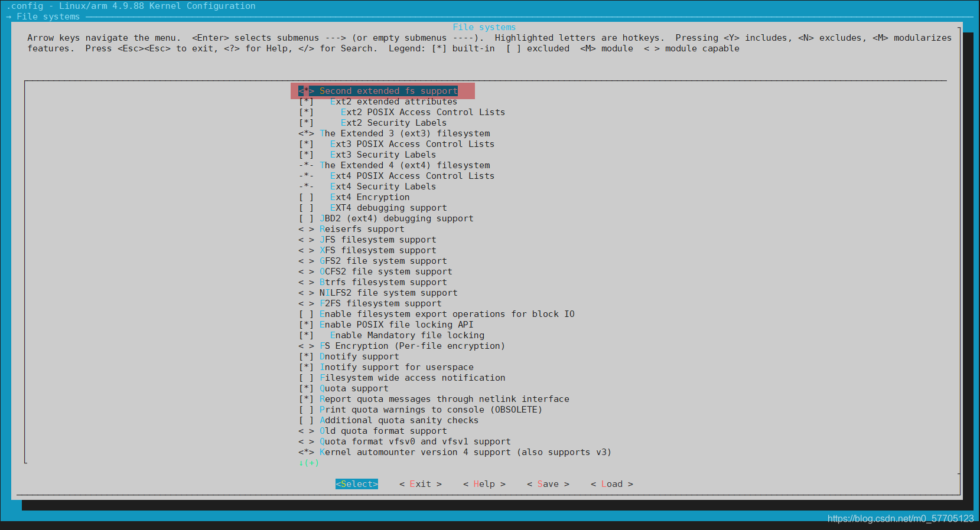
Task: Toggle Ext2 POSIX Access Control Lists
Action: click(402, 112)
